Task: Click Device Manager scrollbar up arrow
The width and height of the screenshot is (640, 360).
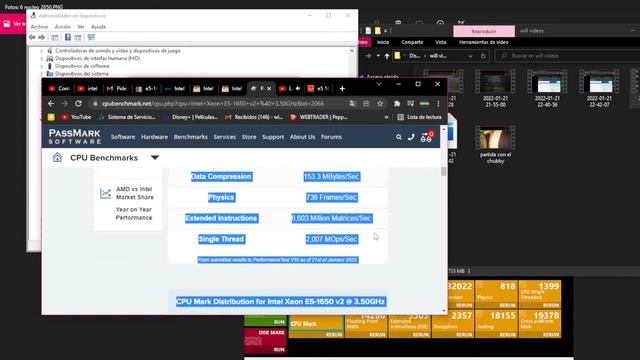Action: pyautogui.click(x=352, y=51)
